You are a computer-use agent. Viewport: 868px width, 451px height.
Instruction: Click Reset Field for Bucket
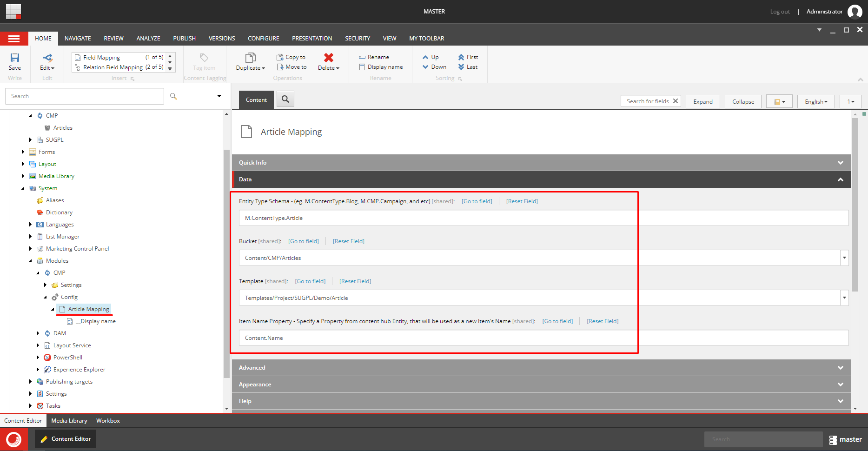[349, 241]
